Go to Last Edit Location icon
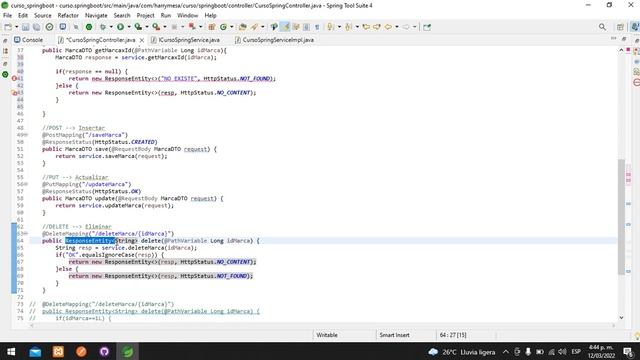The image size is (640, 360). click(366, 27)
